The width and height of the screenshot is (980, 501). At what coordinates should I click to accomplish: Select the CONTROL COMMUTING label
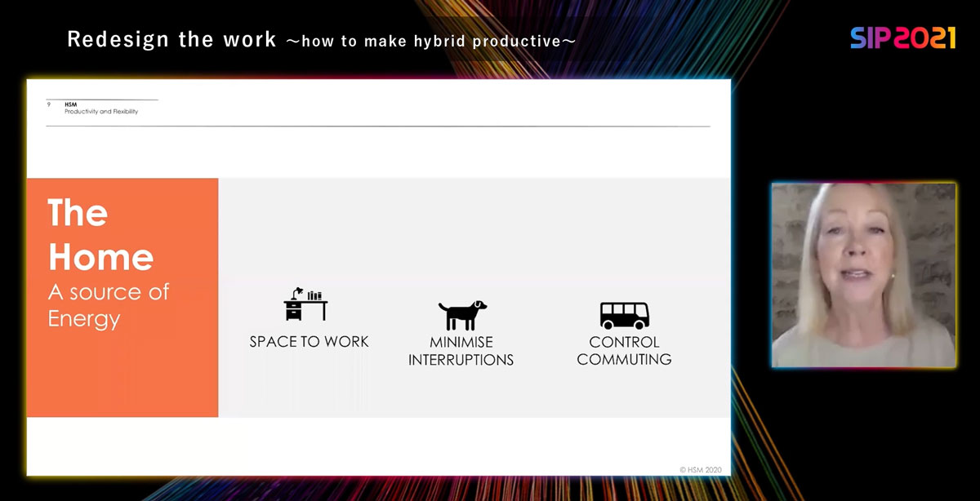coord(624,351)
